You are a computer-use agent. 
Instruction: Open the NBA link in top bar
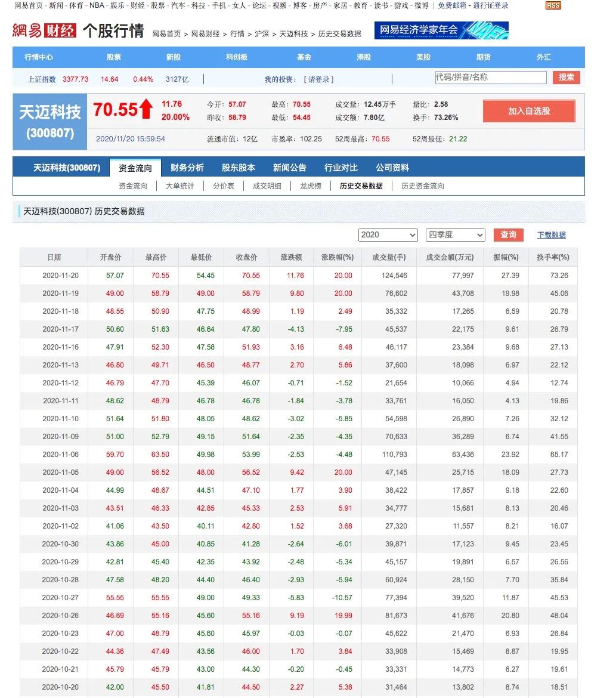[x=97, y=5]
